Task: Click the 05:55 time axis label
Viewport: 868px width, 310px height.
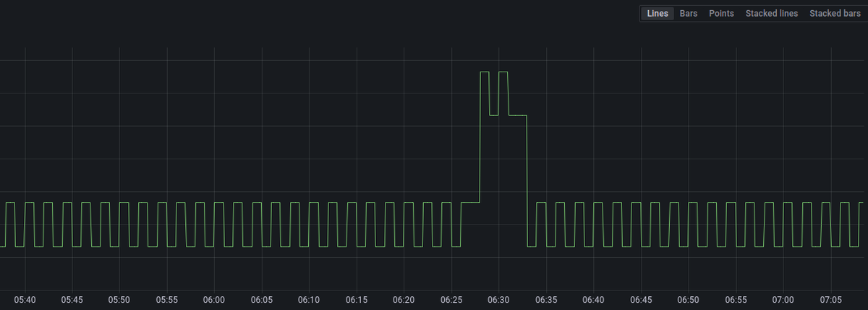Action: coord(167,300)
